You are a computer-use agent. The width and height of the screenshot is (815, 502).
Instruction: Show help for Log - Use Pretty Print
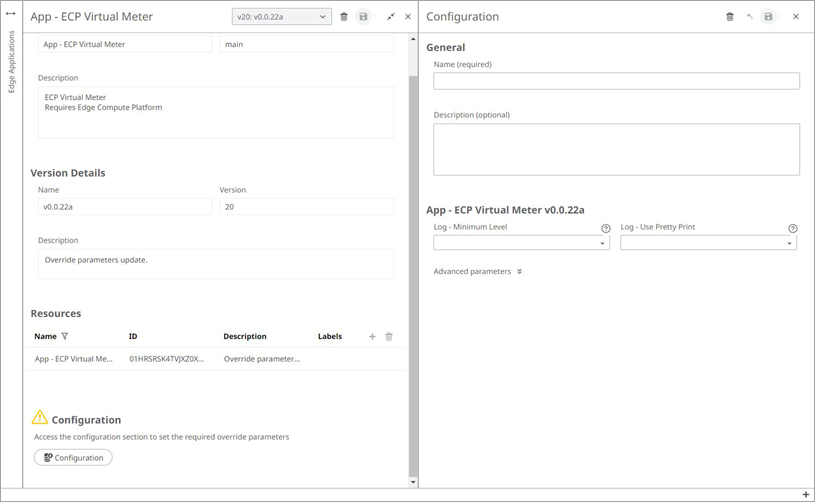pos(793,229)
